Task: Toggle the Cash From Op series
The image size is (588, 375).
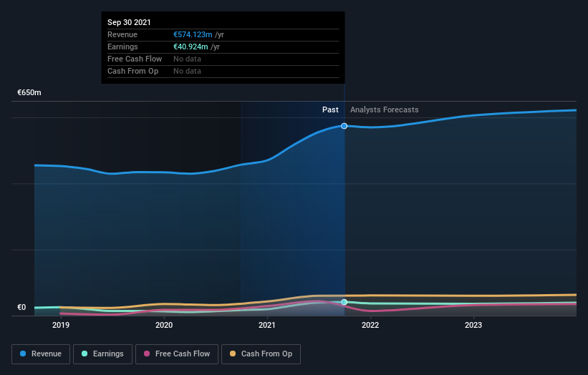Action: click(261, 354)
